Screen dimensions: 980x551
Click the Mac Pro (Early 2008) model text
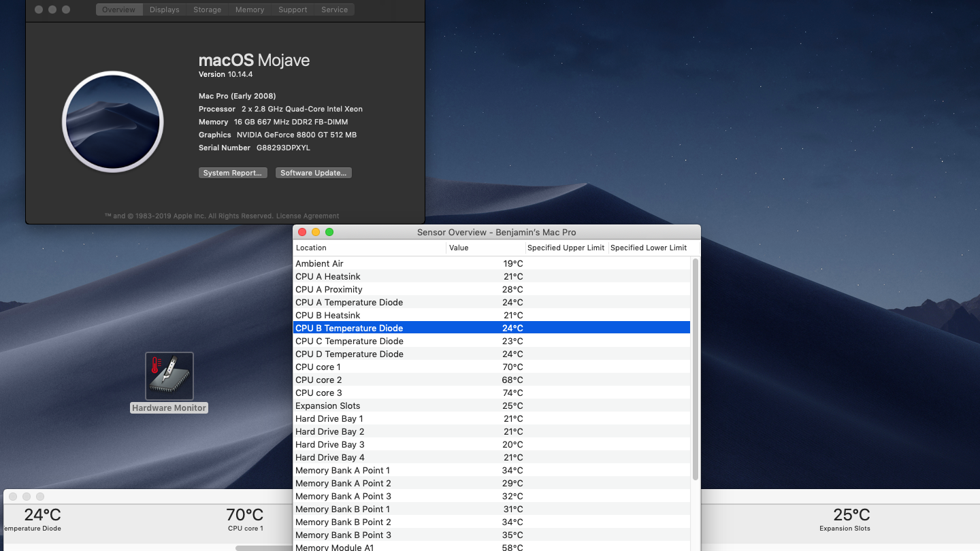click(238, 96)
